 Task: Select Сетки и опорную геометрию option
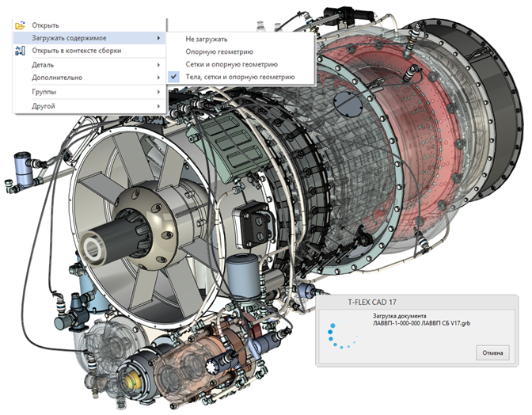[x=240, y=64]
